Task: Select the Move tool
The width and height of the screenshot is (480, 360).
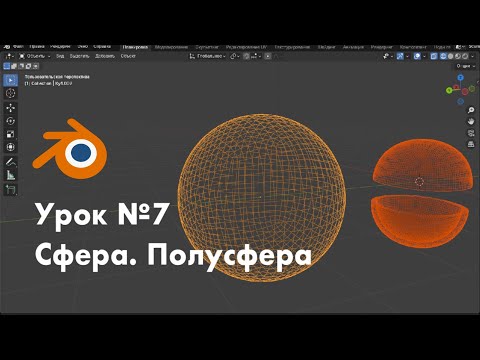Action: point(10,108)
